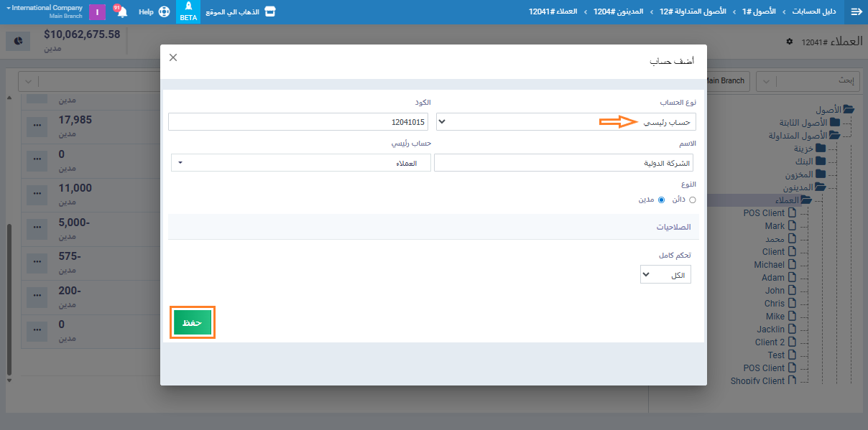Image resolution: width=868 pixels, height=430 pixels.
Task: Click the account name الاسم field
Action: tap(564, 163)
